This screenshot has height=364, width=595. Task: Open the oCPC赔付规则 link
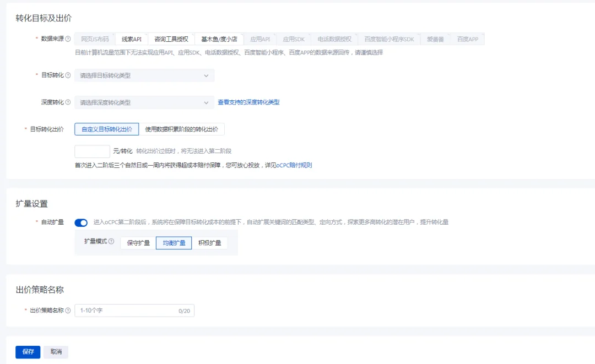click(294, 165)
